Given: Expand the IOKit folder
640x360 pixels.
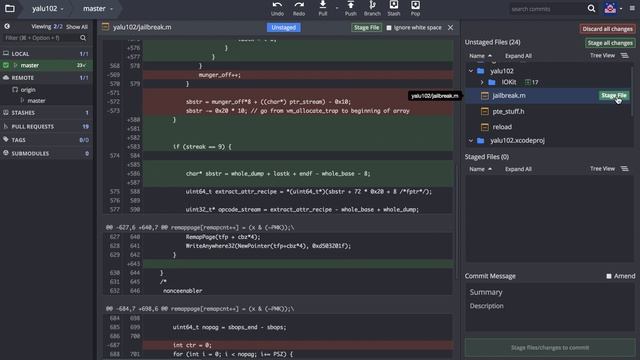Looking at the screenshot, I should [x=482, y=82].
